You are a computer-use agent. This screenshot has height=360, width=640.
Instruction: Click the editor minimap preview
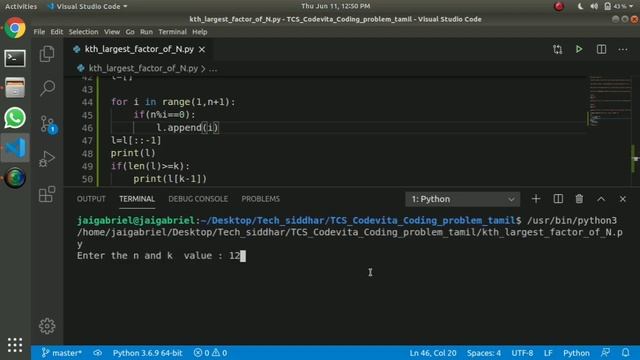click(x=609, y=100)
